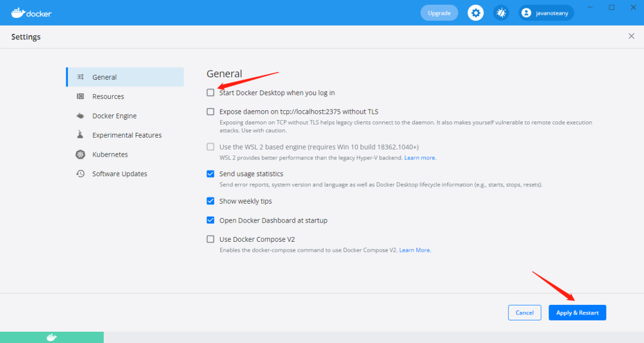Viewport: 644px width, 343px height.
Task: Uncheck Send usage statistics
Action: coord(210,174)
